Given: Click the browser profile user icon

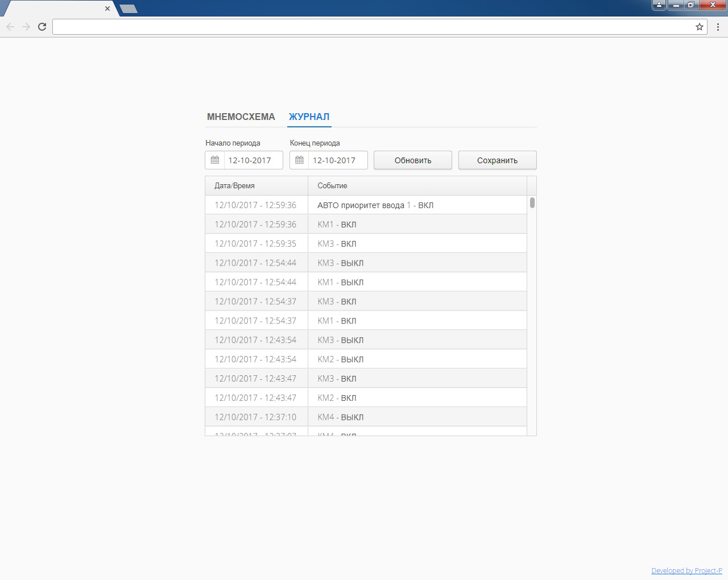Looking at the screenshot, I should pyautogui.click(x=659, y=5).
